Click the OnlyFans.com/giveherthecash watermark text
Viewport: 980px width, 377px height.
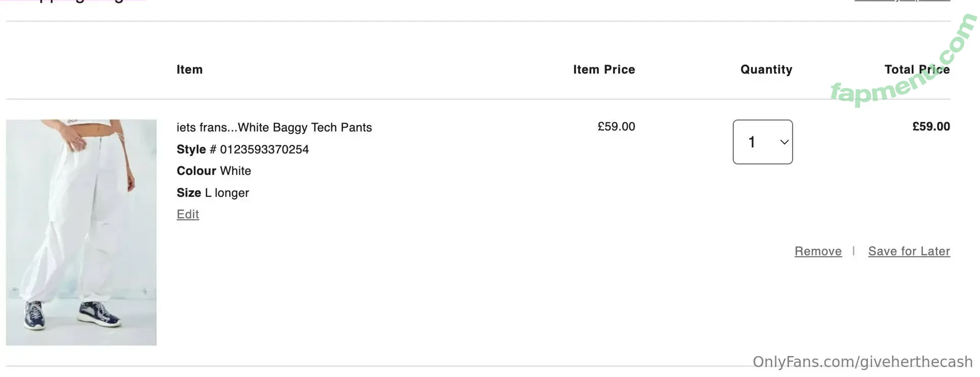[862, 362]
